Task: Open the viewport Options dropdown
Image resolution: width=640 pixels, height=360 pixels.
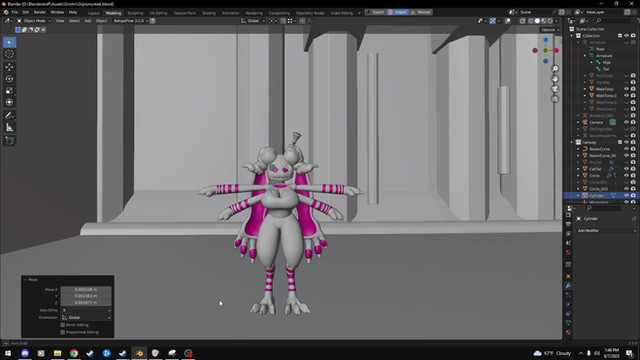Action: point(550,30)
